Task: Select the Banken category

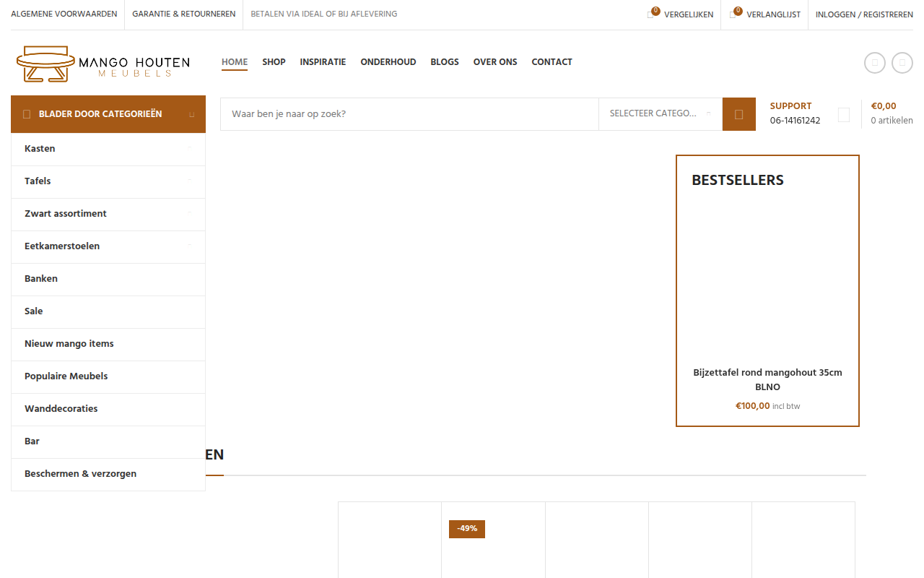Action: 108,279
